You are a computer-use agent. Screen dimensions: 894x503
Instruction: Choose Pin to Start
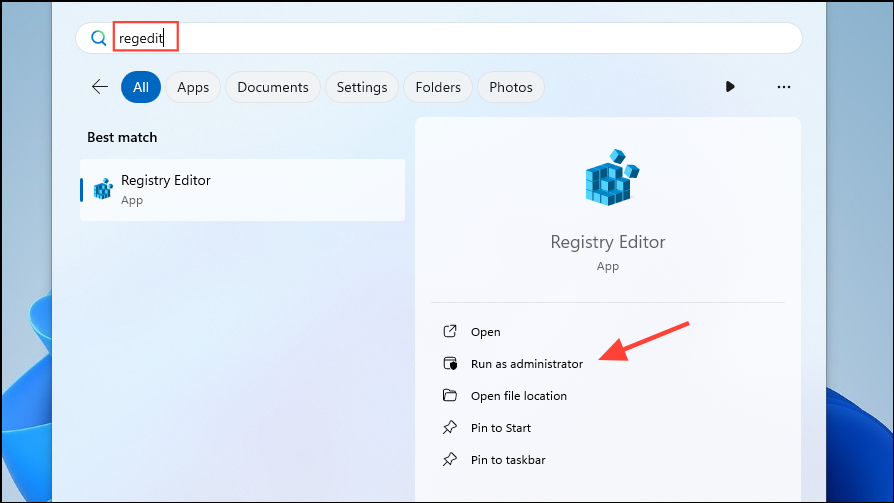tap(501, 428)
